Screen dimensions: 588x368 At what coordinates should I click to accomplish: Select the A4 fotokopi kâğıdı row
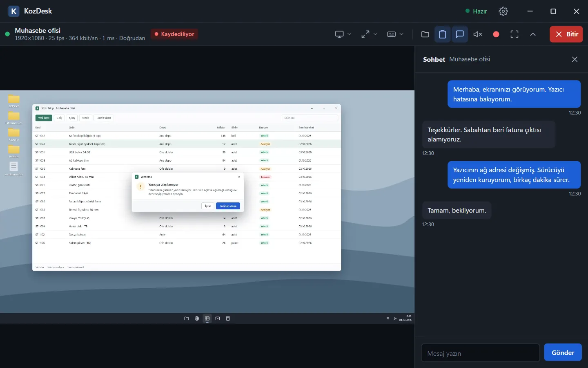pos(187,136)
